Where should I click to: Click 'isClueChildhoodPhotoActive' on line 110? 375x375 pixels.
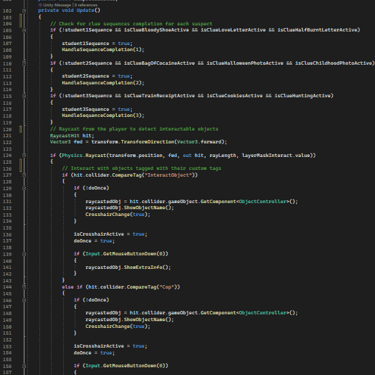click(x=334, y=63)
